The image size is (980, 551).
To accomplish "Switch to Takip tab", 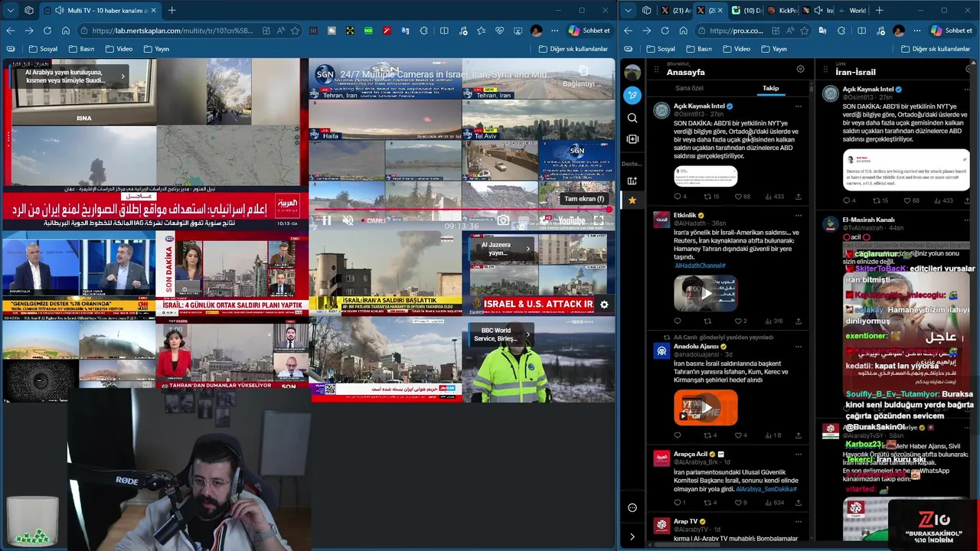I will pos(770,88).
